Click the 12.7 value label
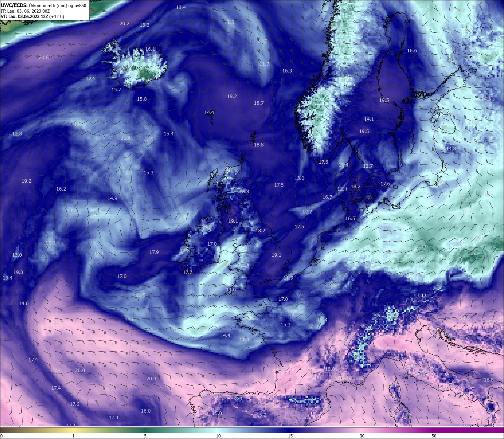This screenshot has width=504, height=439. tap(368, 166)
